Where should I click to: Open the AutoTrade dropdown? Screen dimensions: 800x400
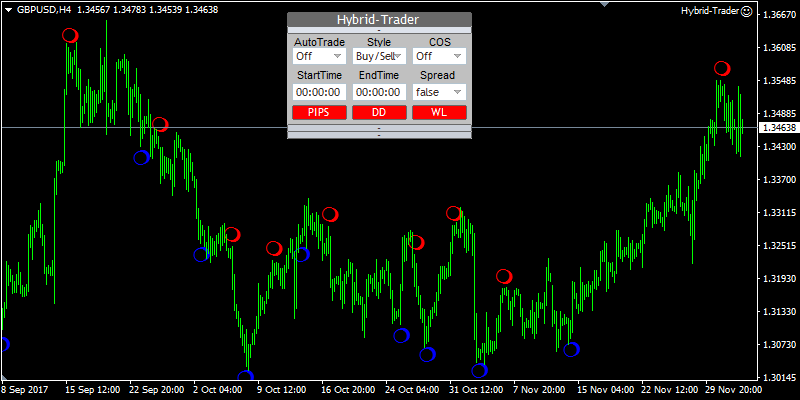[x=319, y=56]
